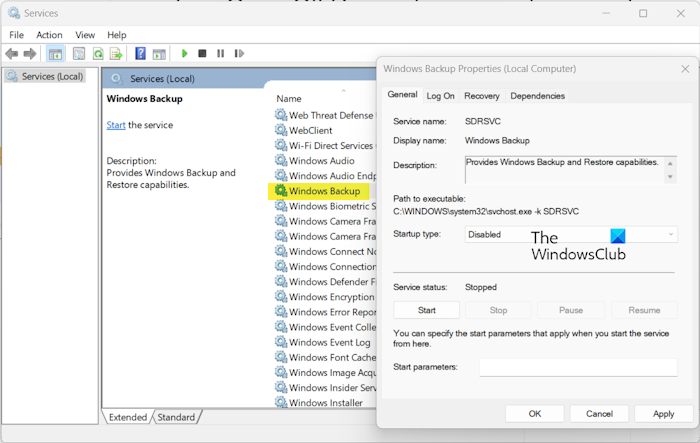Click the gear icon beside Windows Insider

(281, 387)
